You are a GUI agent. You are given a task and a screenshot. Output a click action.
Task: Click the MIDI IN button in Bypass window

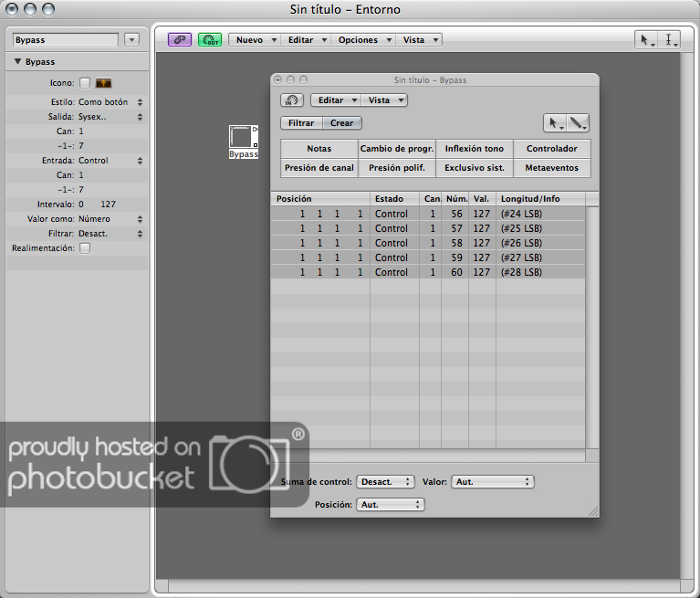[291, 100]
